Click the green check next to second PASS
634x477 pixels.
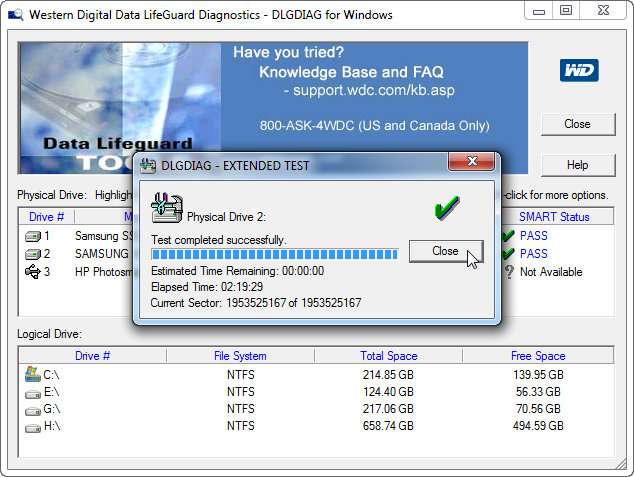[x=508, y=253]
